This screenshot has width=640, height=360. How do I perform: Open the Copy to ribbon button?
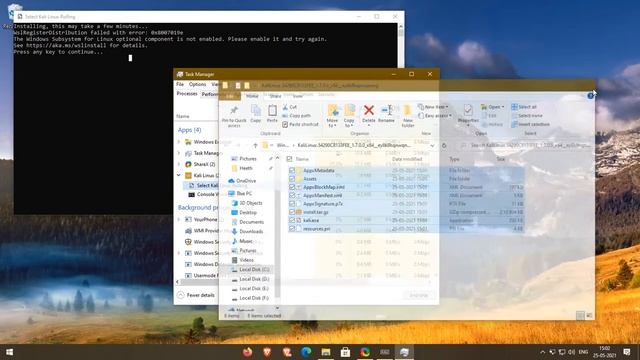(x=349, y=116)
